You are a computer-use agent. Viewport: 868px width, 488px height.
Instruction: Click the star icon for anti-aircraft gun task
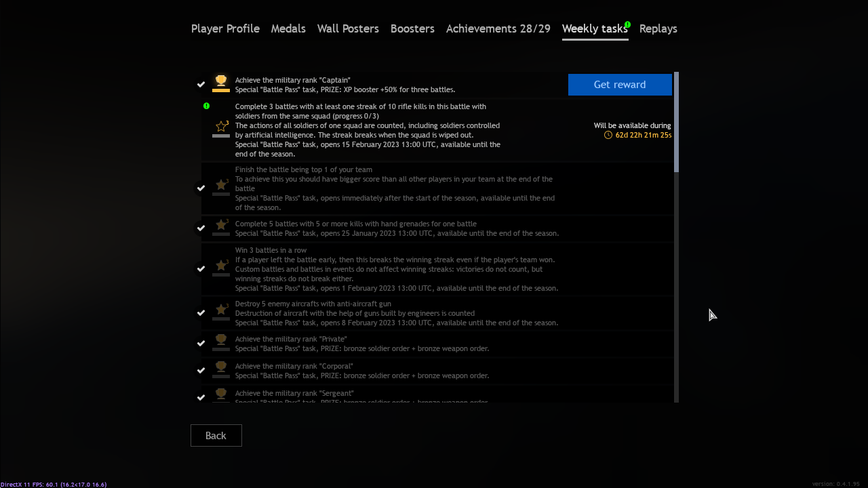pyautogui.click(x=221, y=310)
